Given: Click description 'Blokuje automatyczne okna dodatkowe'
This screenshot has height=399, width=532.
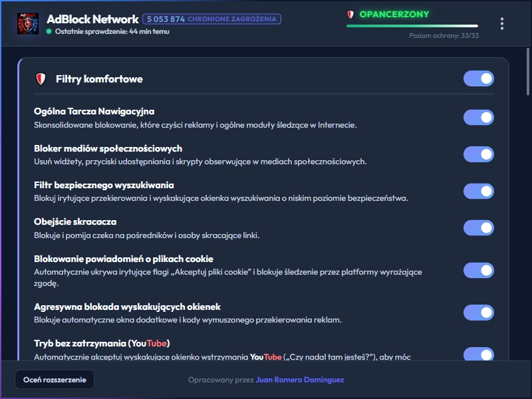Looking at the screenshot, I should click(x=188, y=320).
